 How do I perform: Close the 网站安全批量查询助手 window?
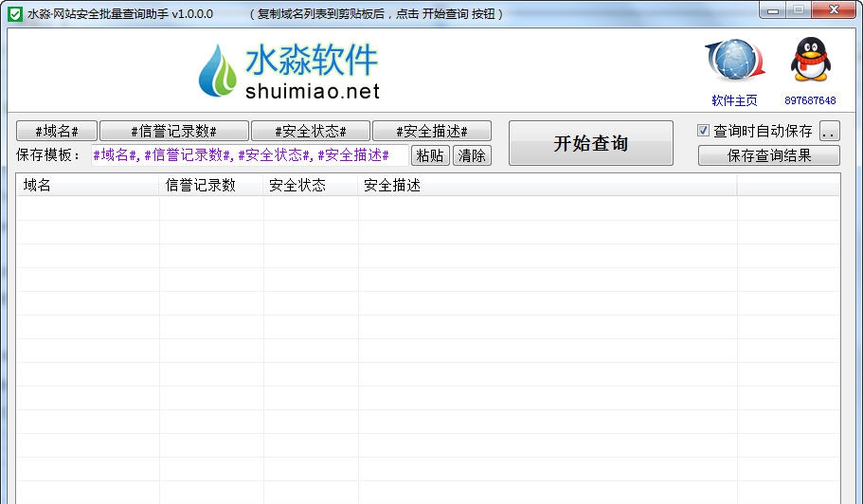click(x=834, y=9)
